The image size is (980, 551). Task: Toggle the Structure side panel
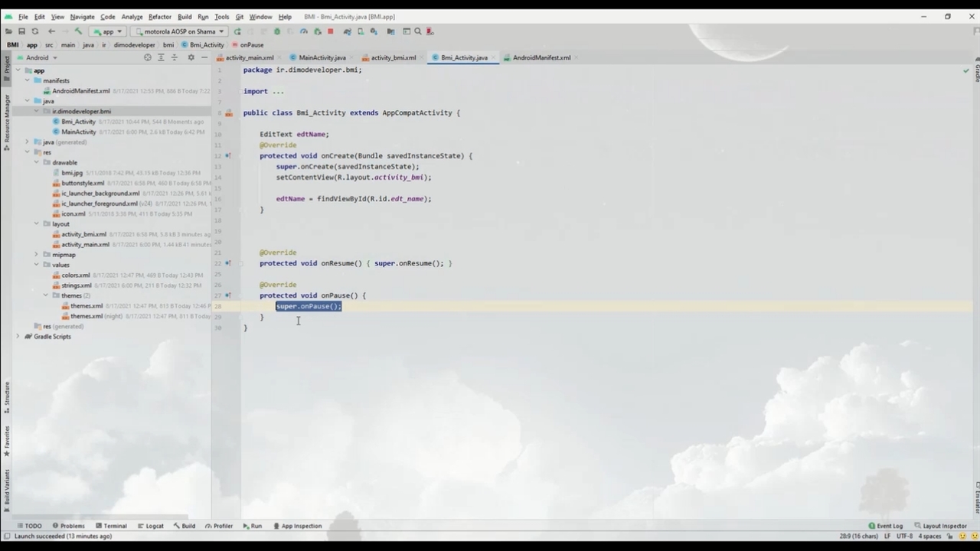6,398
